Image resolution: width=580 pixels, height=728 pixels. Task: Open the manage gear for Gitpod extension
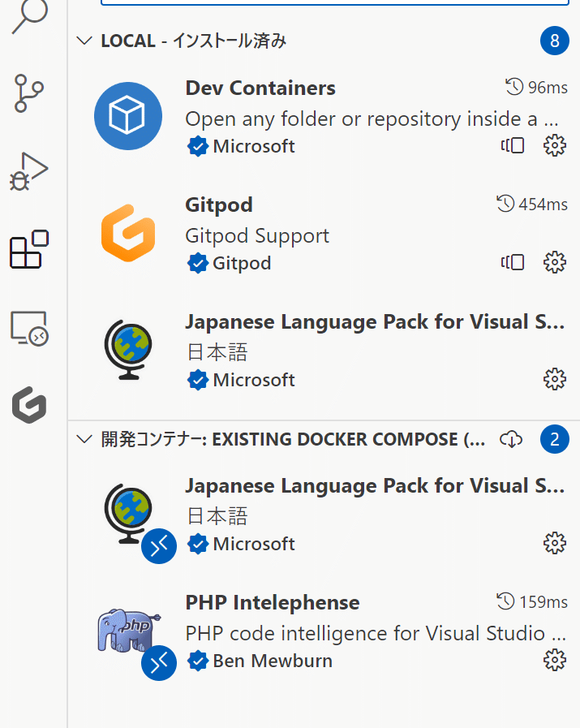tap(554, 261)
